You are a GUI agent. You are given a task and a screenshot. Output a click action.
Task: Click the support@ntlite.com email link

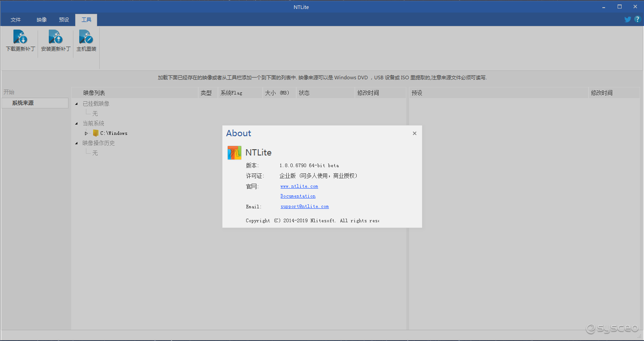click(304, 207)
